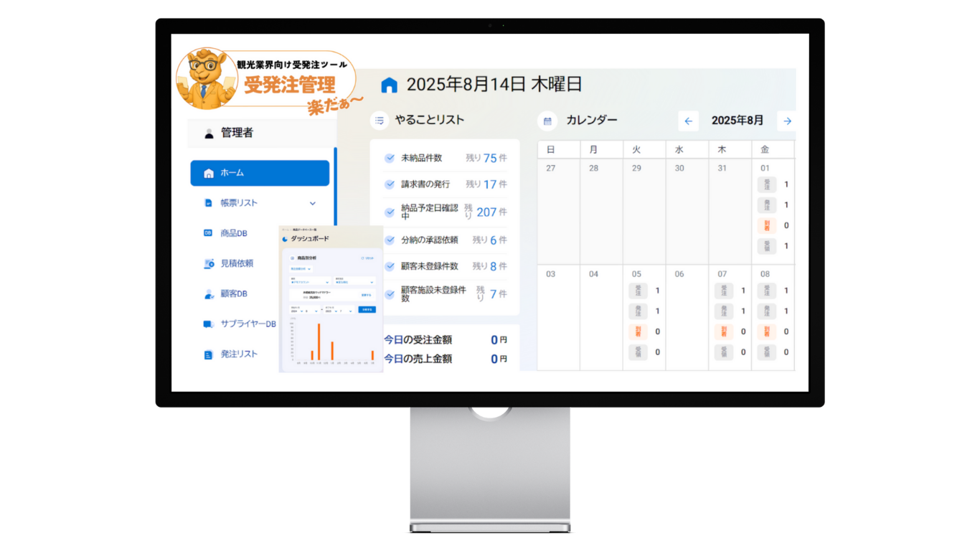Viewport: 980px width, 551px height.
Task: Toggle the 顧客未登録件数 check mark
Action: [x=390, y=266]
